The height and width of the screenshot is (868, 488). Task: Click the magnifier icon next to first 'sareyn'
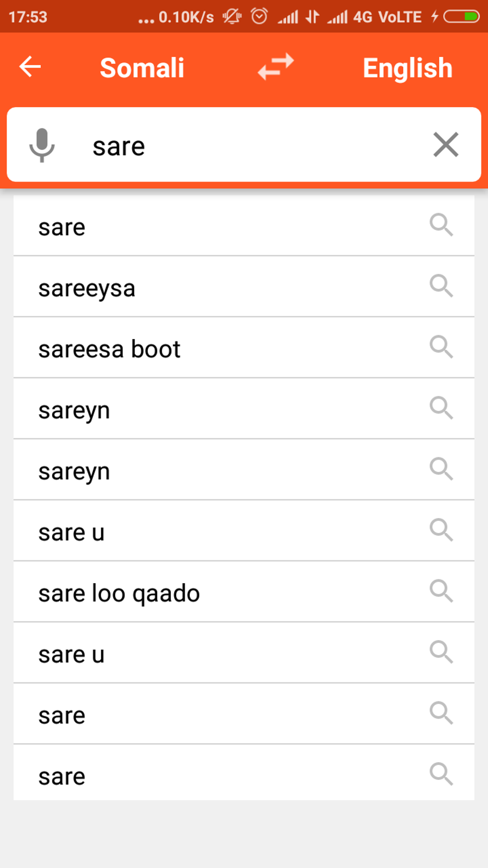click(441, 408)
